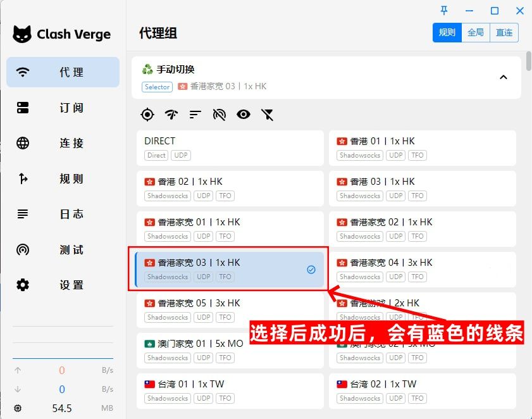Open the 设置 (Settings) page from the sidebar
This screenshot has height=419, width=532.
pyautogui.click(x=63, y=285)
